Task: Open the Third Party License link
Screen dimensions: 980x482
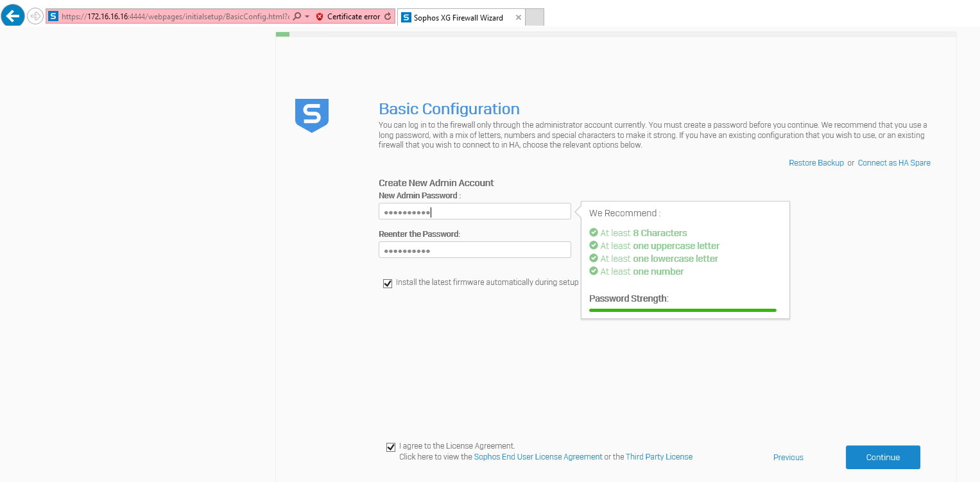Action: 659,457
